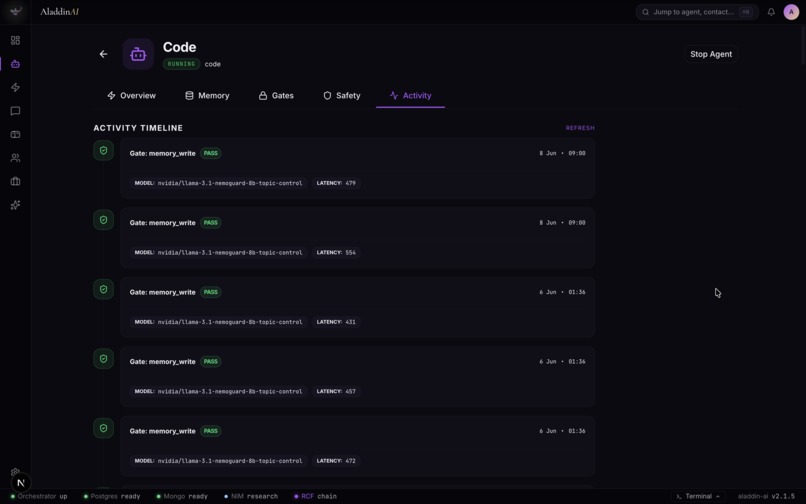Image resolution: width=806 pixels, height=504 pixels.
Task: Click the Stop Agent button
Action: [711, 54]
